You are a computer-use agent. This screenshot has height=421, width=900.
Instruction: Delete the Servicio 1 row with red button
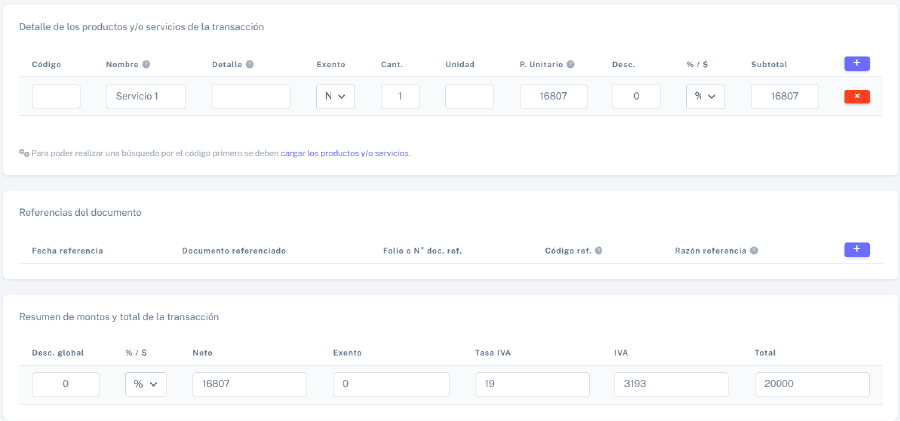(856, 97)
